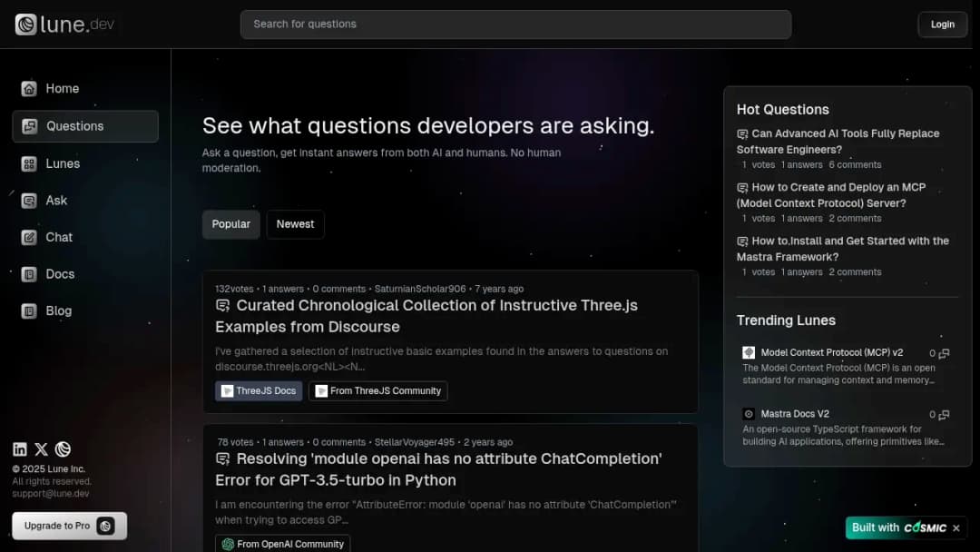Screen dimensions: 980x552
Task: Open hot question about Mastra Framework
Action: 842,250
